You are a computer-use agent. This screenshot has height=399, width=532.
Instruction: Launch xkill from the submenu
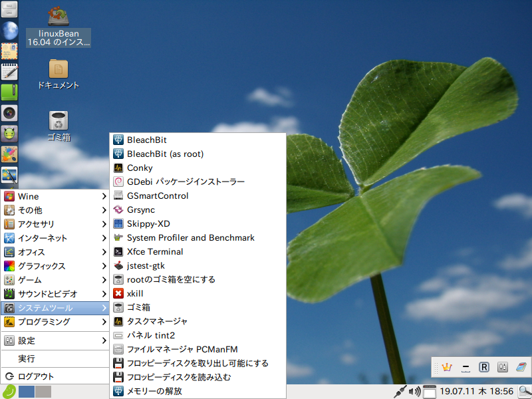pyautogui.click(x=198, y=293)
